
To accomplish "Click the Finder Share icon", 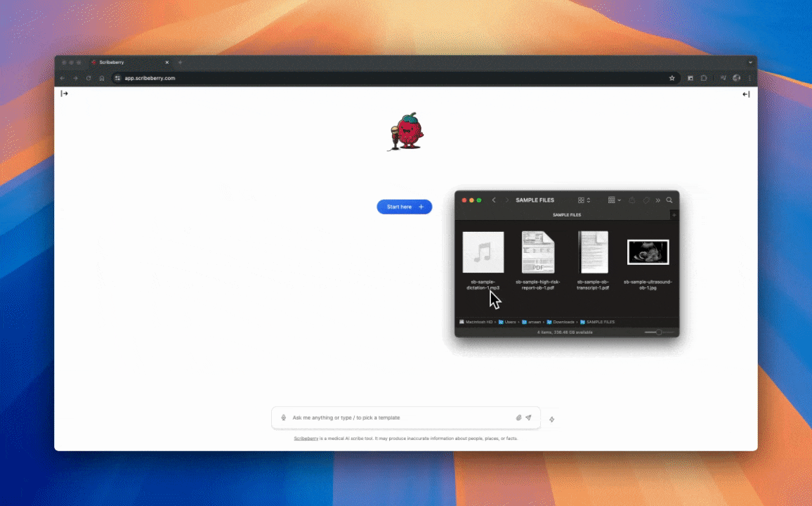I will pos(631,200).
